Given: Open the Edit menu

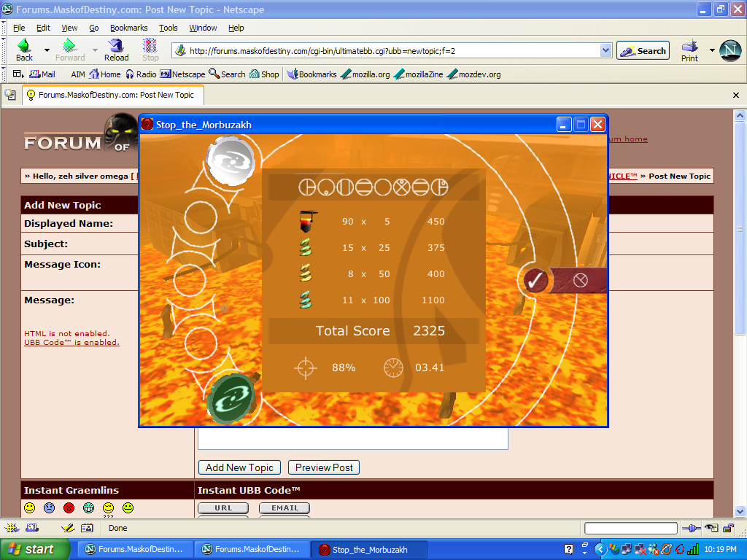Looking at the screenshot, I should pos(43,28).
